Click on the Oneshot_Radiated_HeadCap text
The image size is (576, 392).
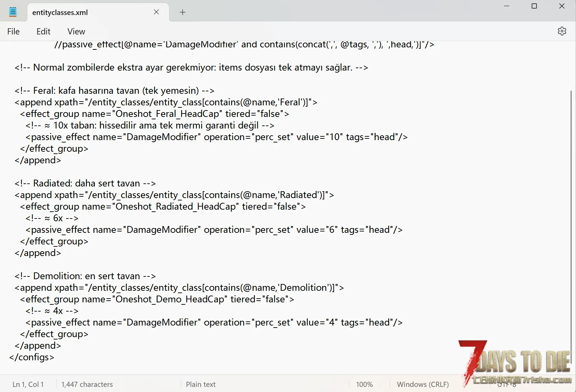tap(176, 207)
